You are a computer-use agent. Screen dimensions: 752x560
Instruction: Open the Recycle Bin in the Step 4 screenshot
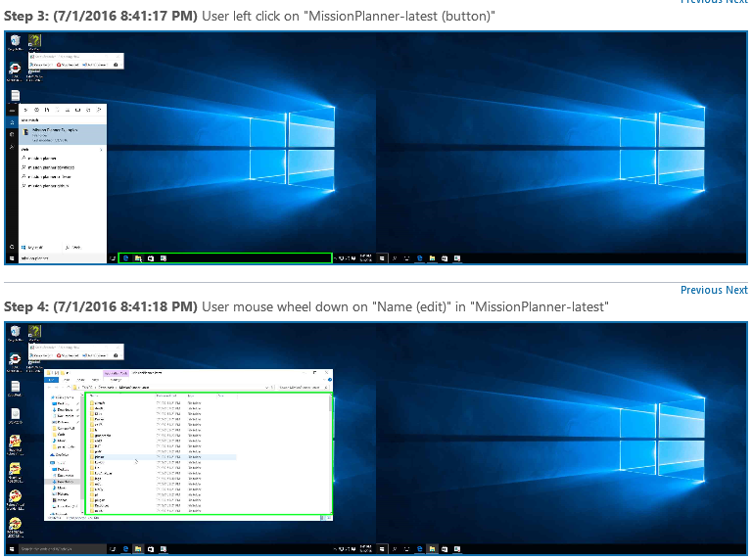pos(16,333)
